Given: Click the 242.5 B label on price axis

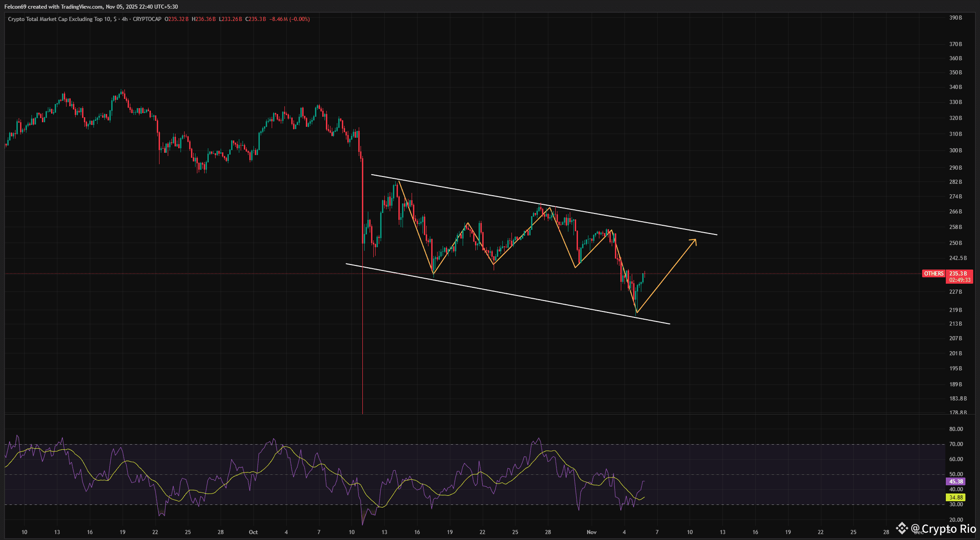Looking at the screenshot, I should (x=958, y=258).
